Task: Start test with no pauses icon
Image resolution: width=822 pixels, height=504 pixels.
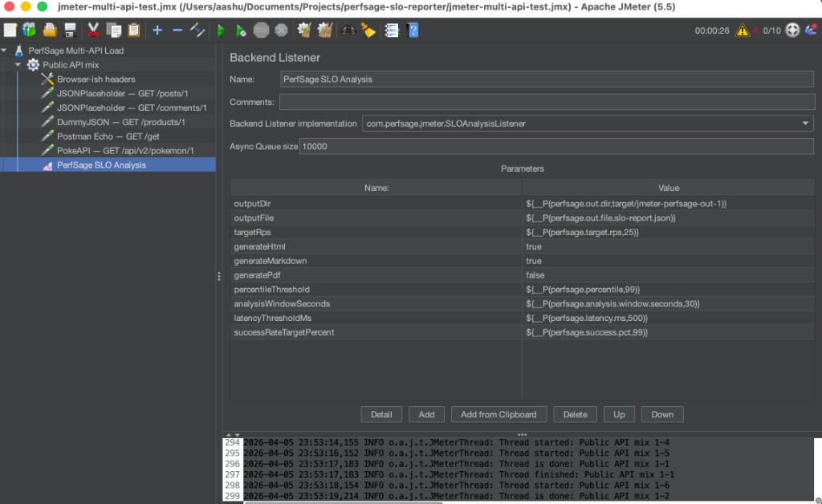Action: coord(241,30)
